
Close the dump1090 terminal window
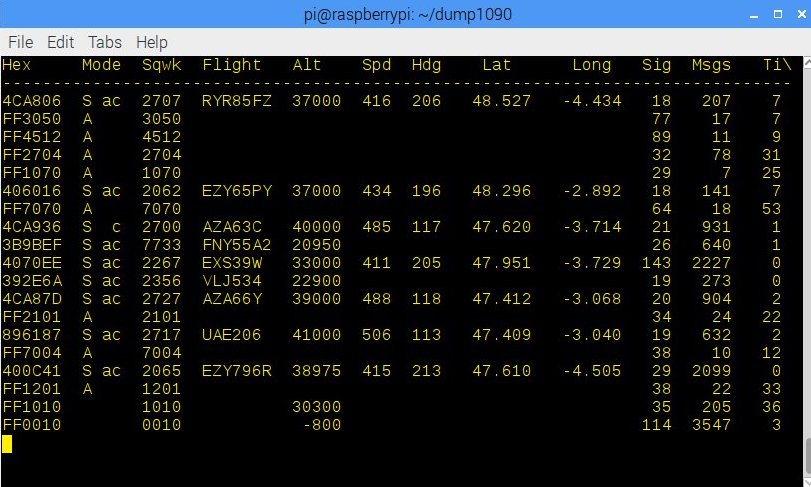point(801,14)
